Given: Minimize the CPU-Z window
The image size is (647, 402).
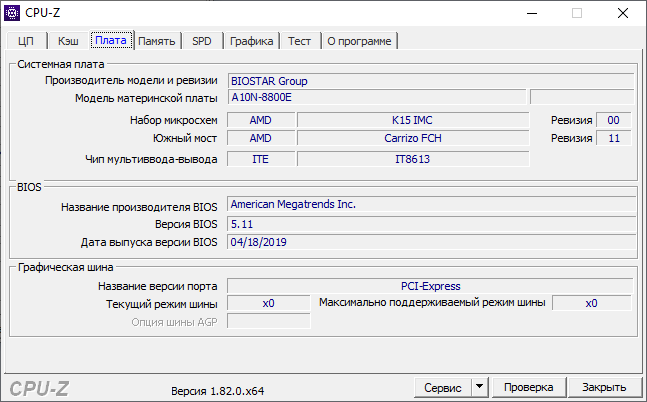Looking at the screenshot, I should click(532, 13).
